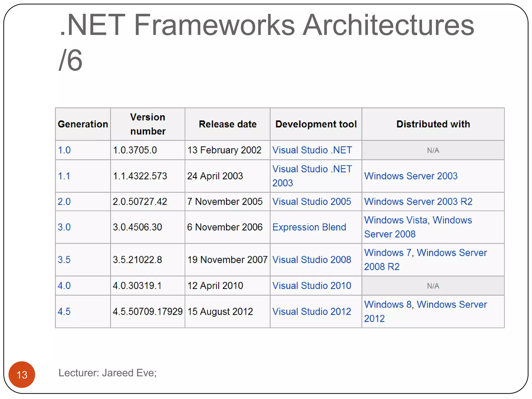This screenshot has height=399, width=532.
Task: Select the date '13 February 2002'
Action: [224, 150]
